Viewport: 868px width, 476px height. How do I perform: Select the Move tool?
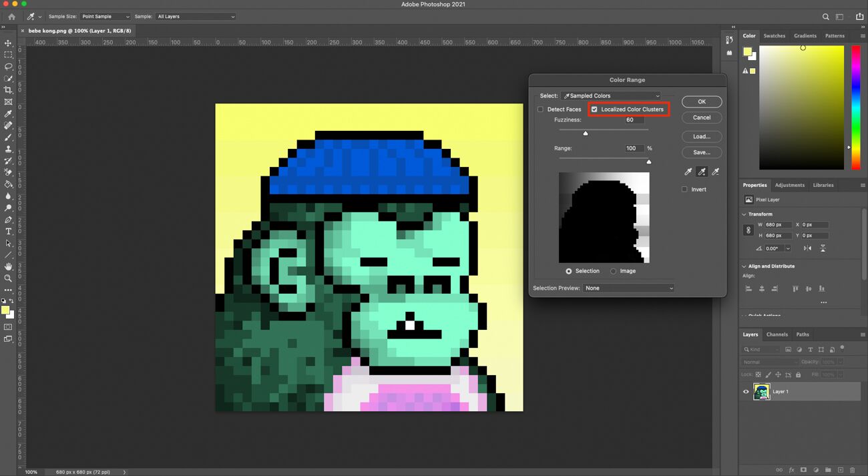[8, 43]
